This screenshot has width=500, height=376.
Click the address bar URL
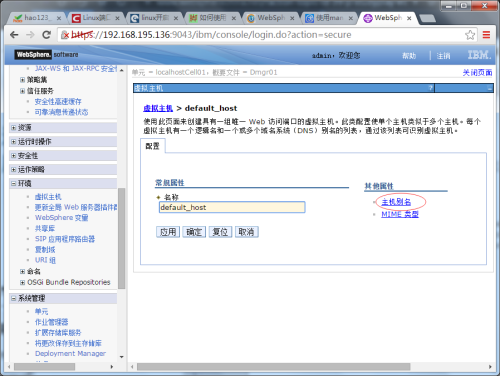pyautogui.click(x=211, y=35)
